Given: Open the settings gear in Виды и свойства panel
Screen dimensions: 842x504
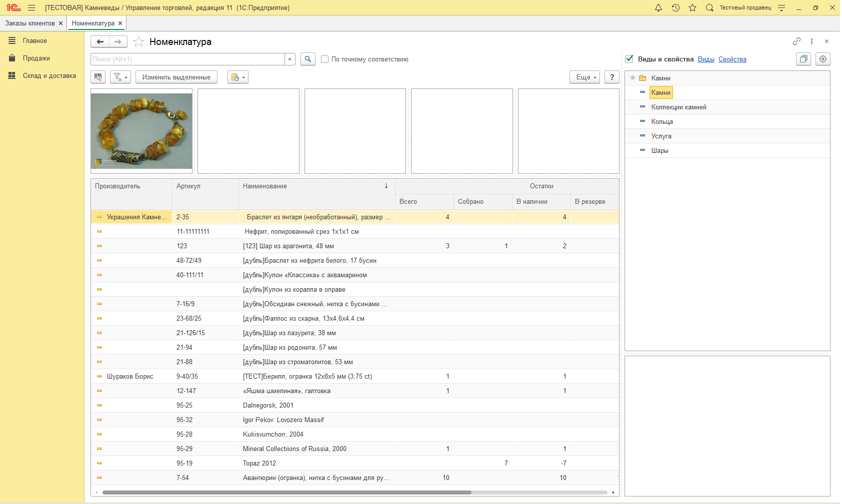Looking at the screenshot, I should coord(823,59).
